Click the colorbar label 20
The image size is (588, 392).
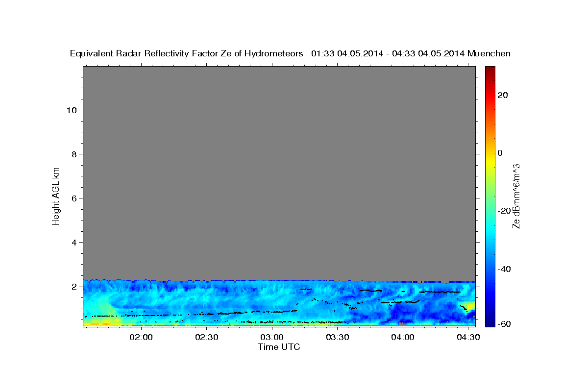point(502,95)
